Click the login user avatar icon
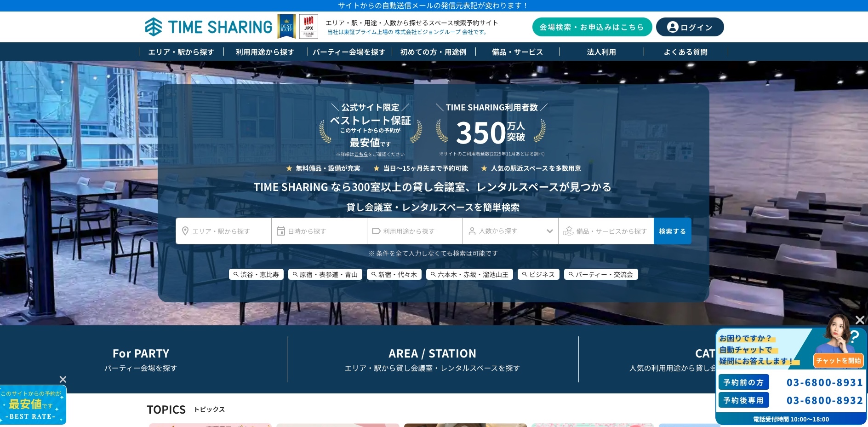 click(672, 27)
